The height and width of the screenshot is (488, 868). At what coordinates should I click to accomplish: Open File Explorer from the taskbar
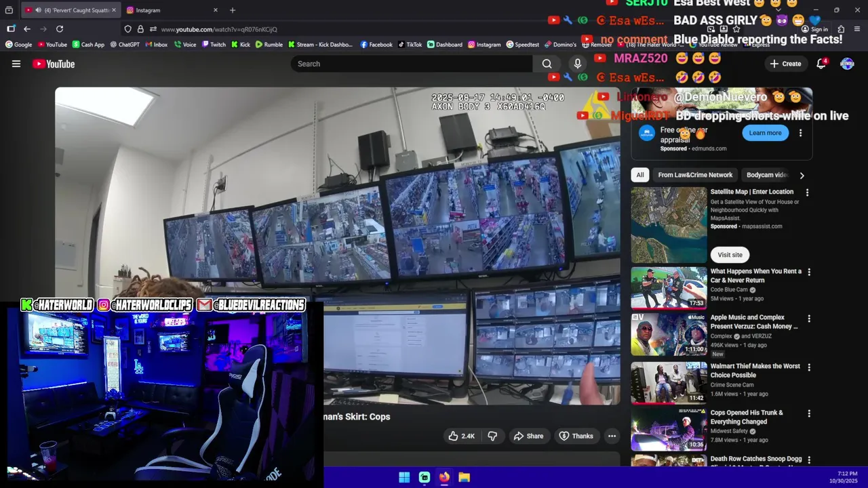click(x=464, y=477)
